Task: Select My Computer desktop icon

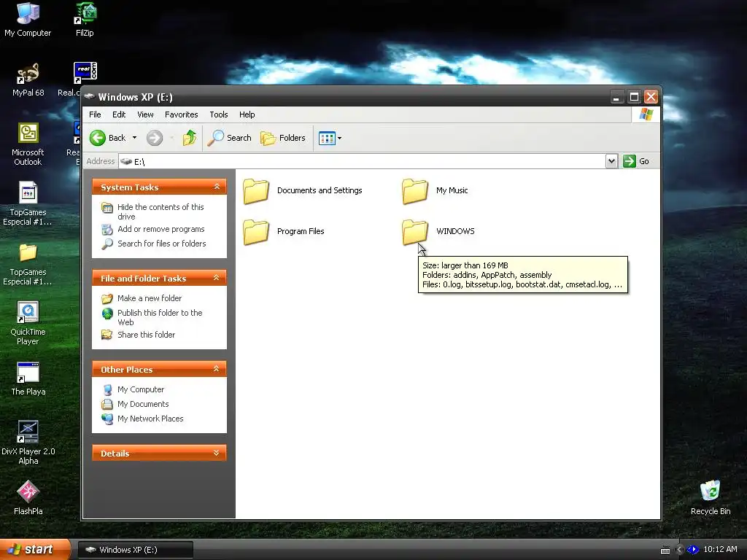Action: [x=28, y=20]
